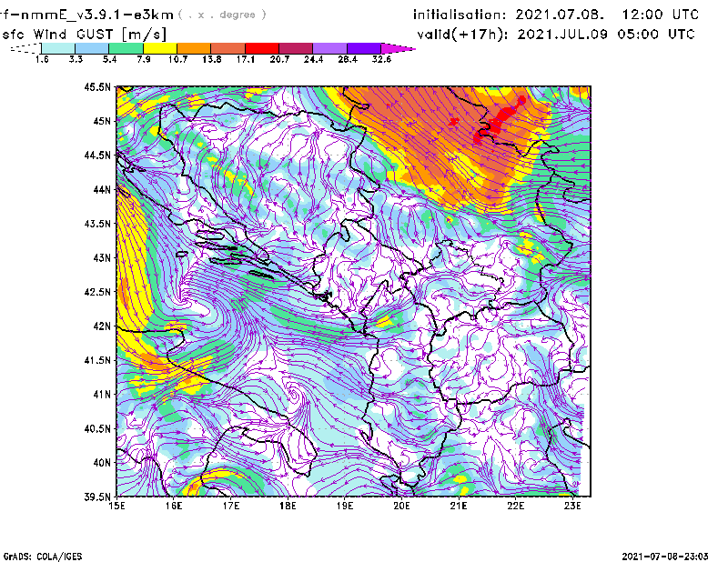Click the yellow 7.9–10.7 legend swatch

click(160, 48)
